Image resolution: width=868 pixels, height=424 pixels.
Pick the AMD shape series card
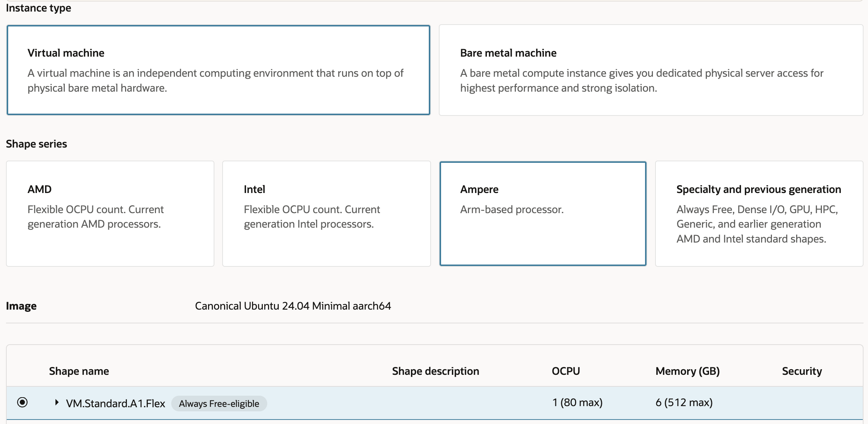(x=110, y=213)
